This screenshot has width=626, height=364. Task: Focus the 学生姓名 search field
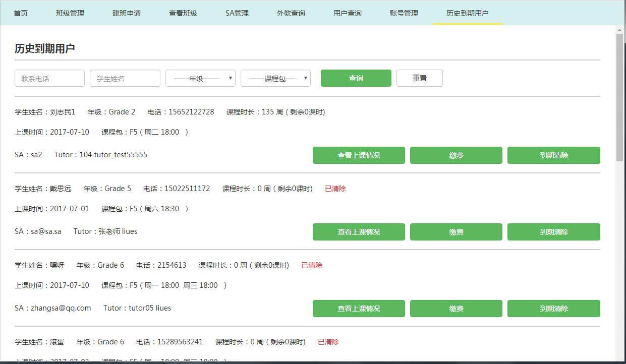[x=125, y=78]
